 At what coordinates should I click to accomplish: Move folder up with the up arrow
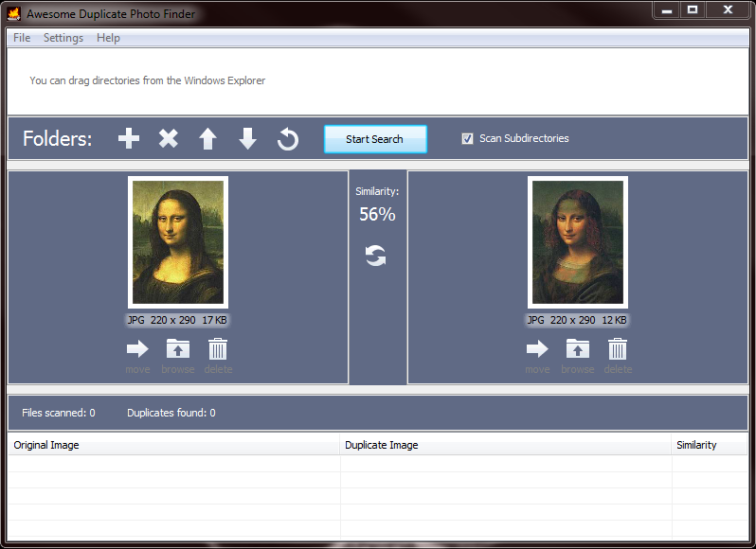(x=207, y=139)
